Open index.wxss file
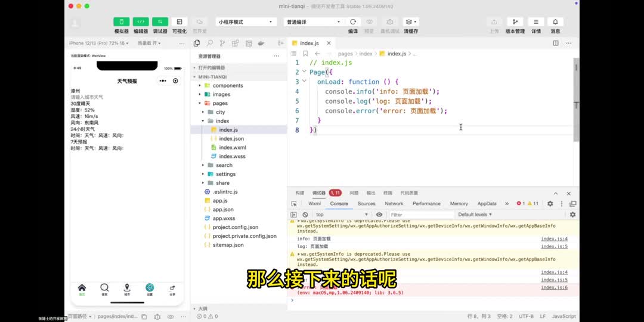Image resolution: width=644 pixels, height=322 pixels. (239, 156)
